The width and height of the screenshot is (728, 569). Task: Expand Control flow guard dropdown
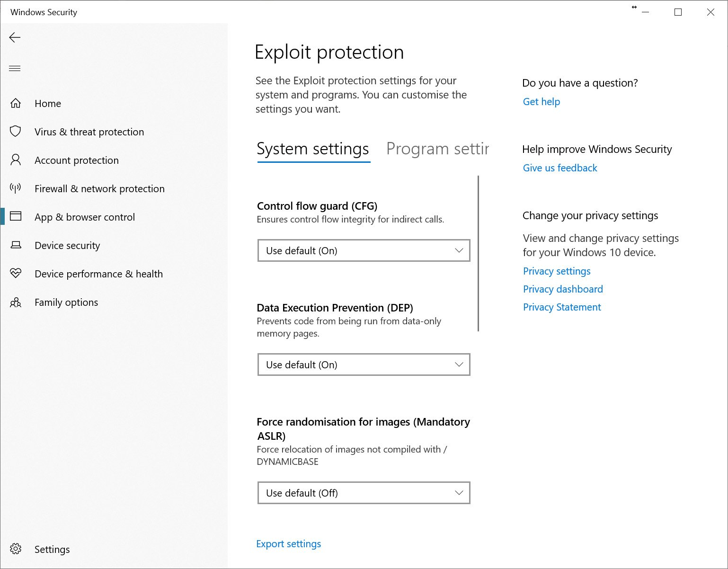[364, 250]
